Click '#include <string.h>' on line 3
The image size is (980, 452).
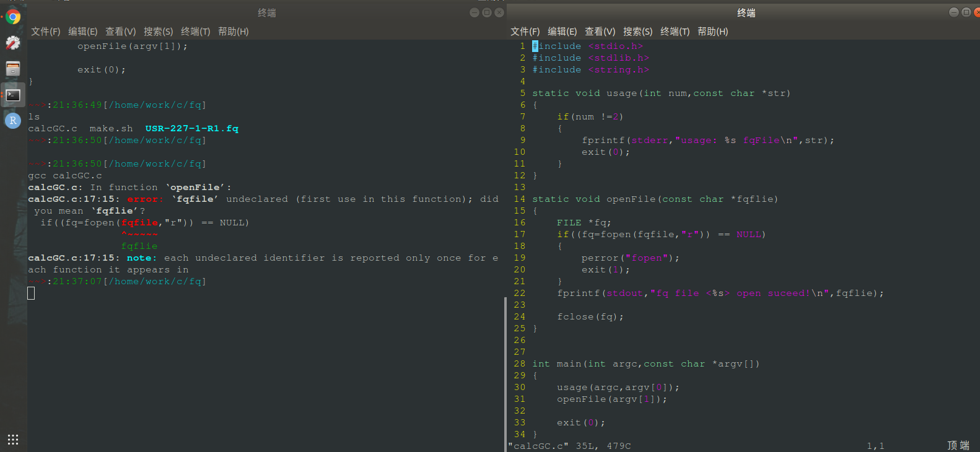[x=591, y=69]
